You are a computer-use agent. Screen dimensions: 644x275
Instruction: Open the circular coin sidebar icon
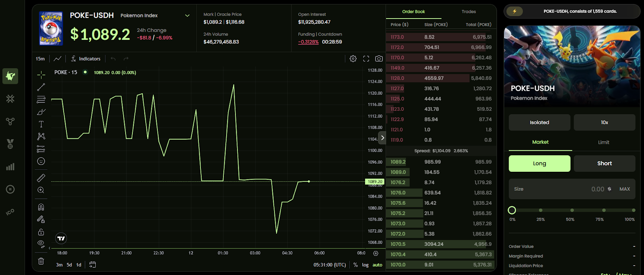click(x=10, y=189)
